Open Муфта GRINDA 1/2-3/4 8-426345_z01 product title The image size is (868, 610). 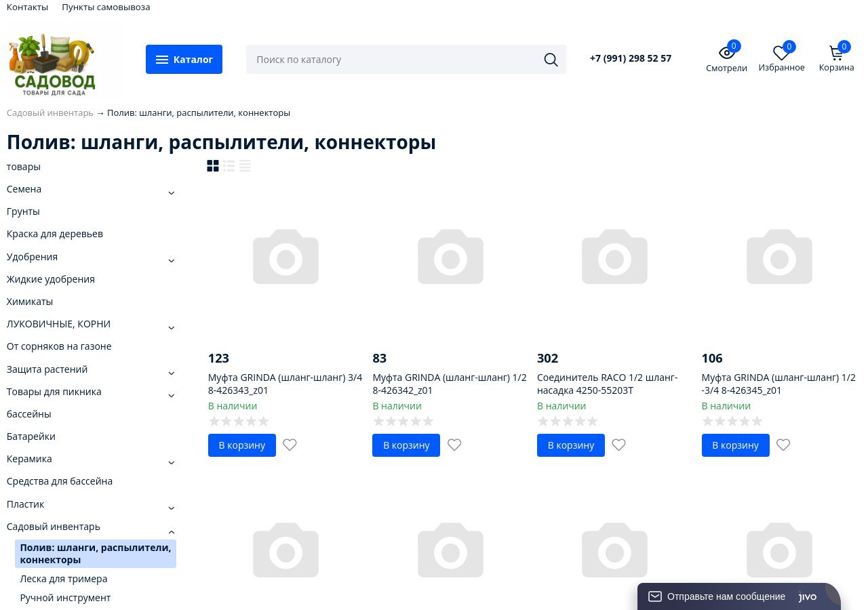point(778,384)
